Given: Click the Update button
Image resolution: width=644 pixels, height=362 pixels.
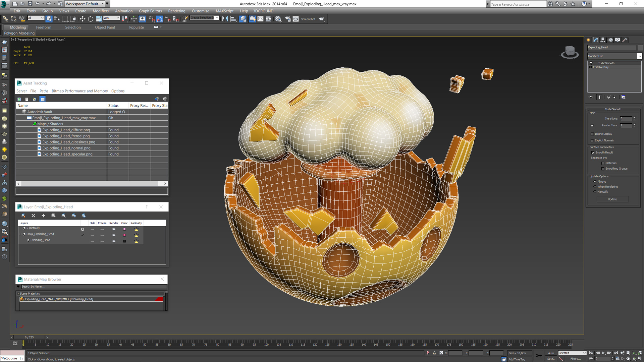Looking at the screenshot, I should click(x=612, y=199).
